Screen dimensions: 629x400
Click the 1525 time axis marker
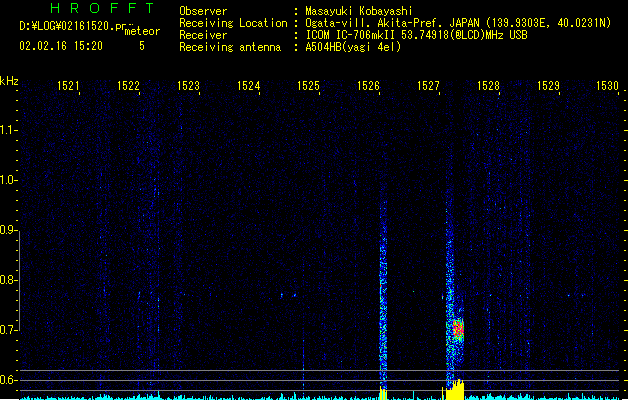coord(308,86)
